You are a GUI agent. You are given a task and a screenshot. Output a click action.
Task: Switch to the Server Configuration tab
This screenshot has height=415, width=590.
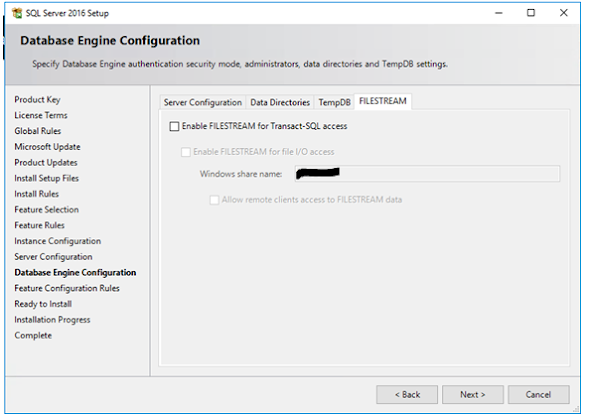pyautogui.click(x=202, y=102)
